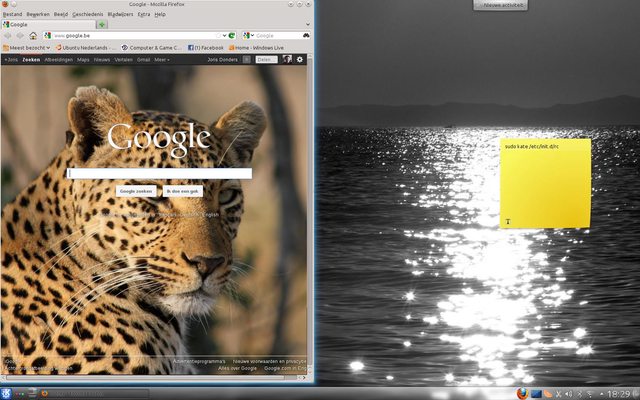Image resolution: width=640 pixels, height=400 pixels.
Task: Switch Google language to English link
Action: pyautogui.click(x=211, y=215)
